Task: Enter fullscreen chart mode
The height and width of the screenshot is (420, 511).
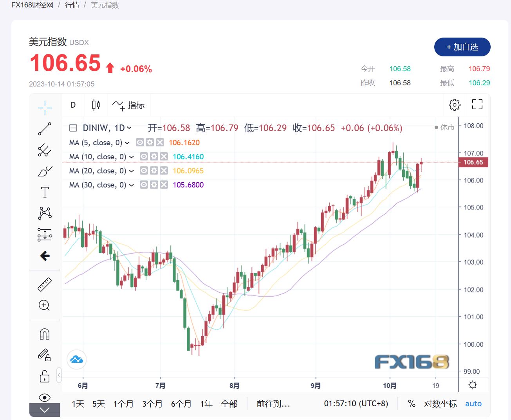Action: [x=477, y=105]
